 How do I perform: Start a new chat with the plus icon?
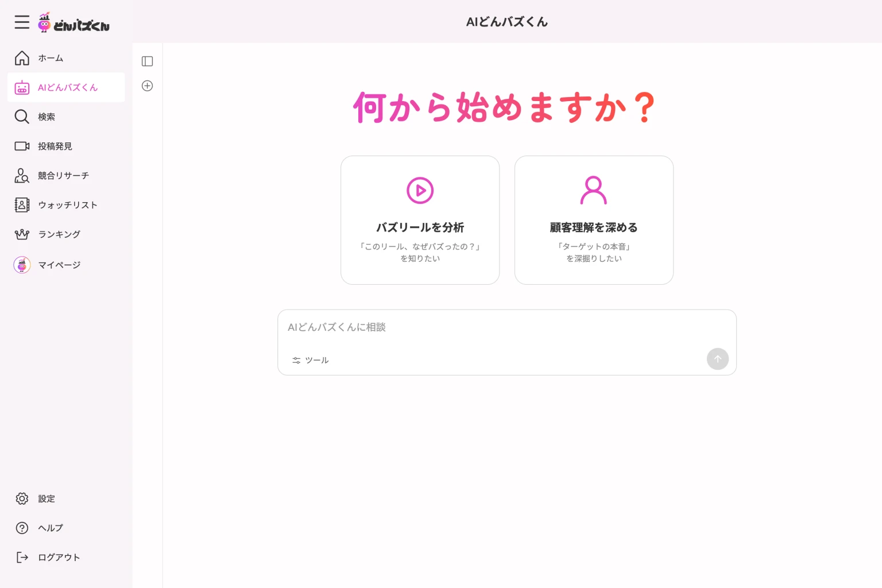click(147, 86)
